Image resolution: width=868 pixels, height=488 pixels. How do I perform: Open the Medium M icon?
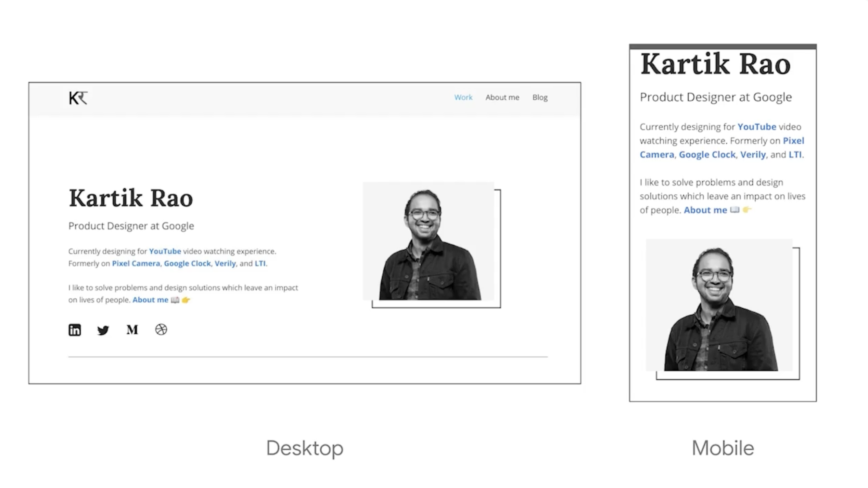coord(132,330)
